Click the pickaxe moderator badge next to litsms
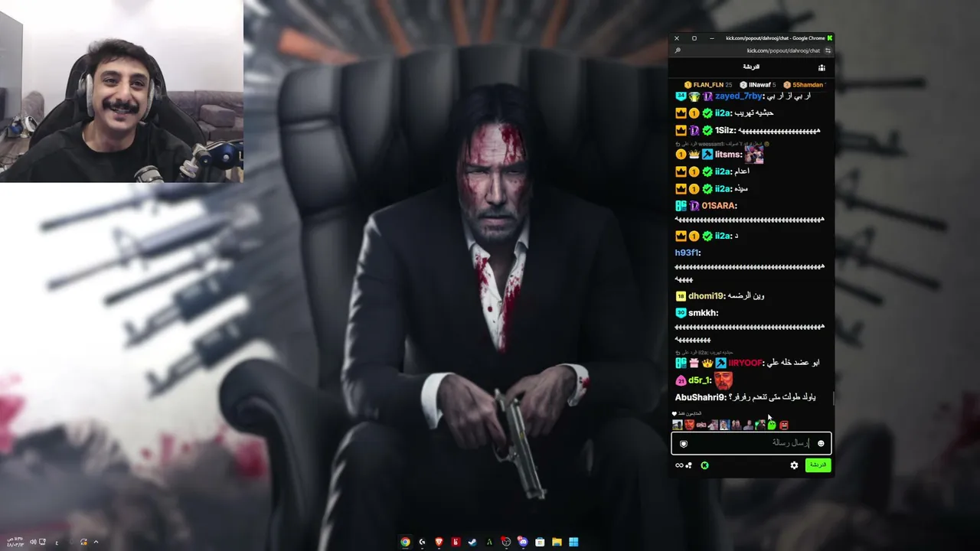 point(707,155)
